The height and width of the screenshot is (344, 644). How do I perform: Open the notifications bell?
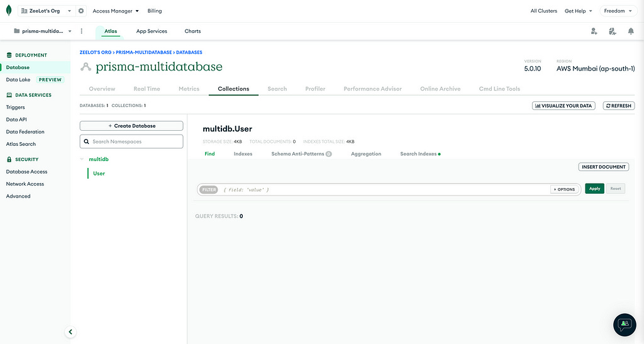pyautogui.click(x=631, y=31)
